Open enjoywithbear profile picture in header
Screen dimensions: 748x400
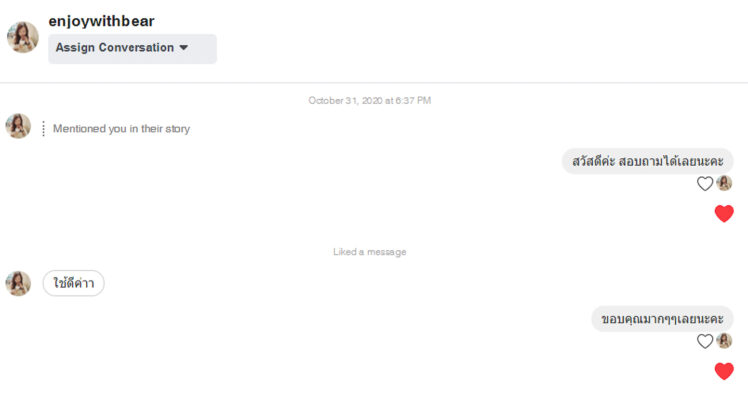coord(22,37)
